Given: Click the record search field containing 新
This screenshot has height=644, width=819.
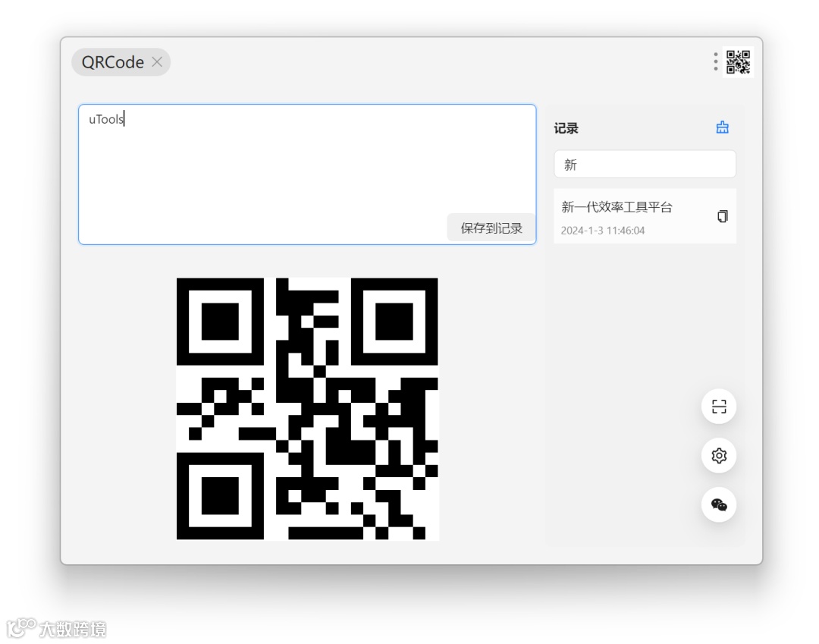Looking at the screenshot, I should pos(645,165).
